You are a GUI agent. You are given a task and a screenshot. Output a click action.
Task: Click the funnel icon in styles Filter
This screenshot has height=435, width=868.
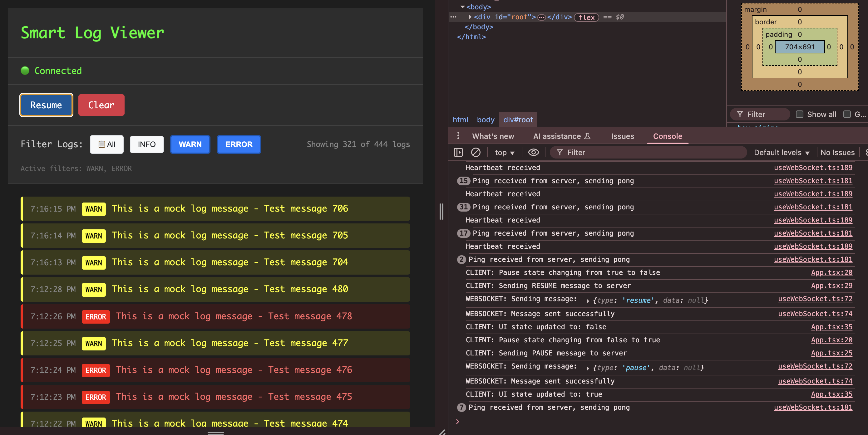(740, 115)
